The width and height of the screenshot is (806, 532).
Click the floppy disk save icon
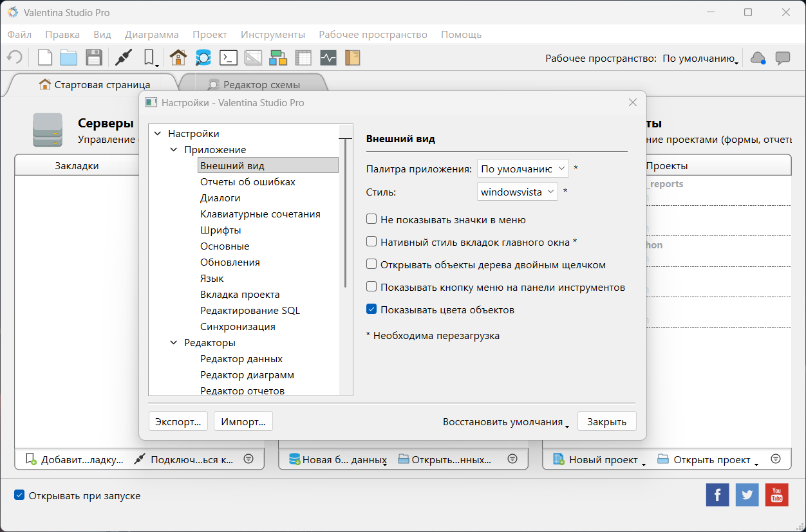pyautogui.click(x=95, y=58)
